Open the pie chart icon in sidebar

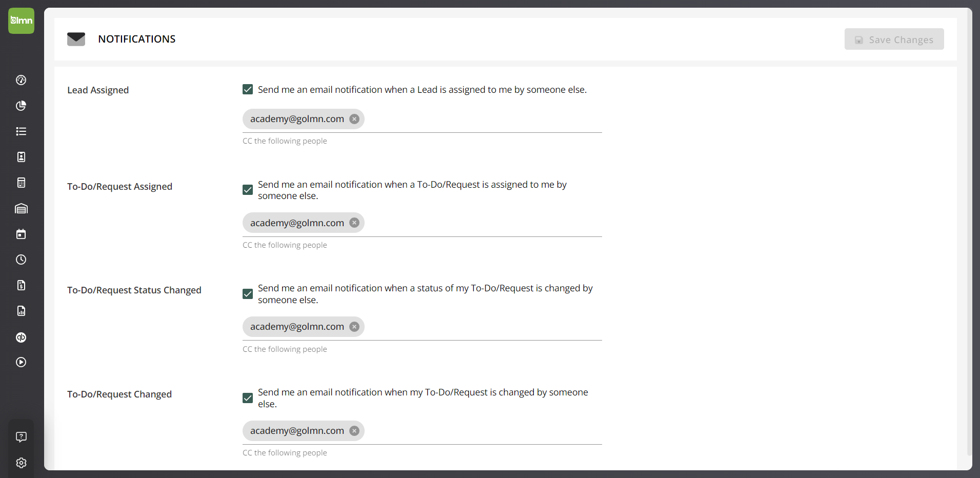click(21, 106)
